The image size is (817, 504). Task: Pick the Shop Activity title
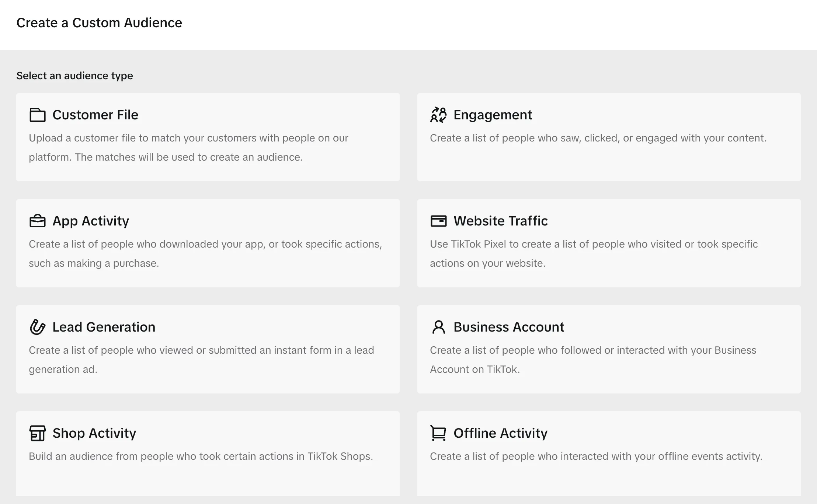pos(94,433)
